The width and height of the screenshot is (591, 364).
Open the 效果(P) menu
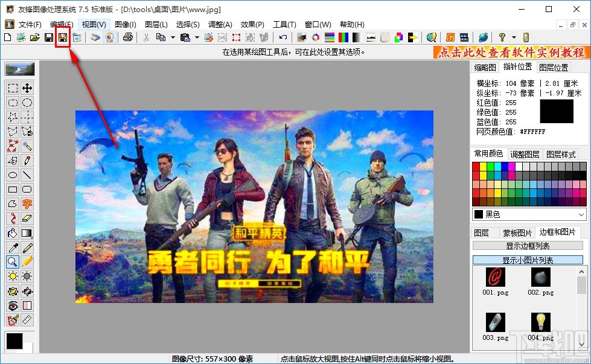tap(252, 25)
